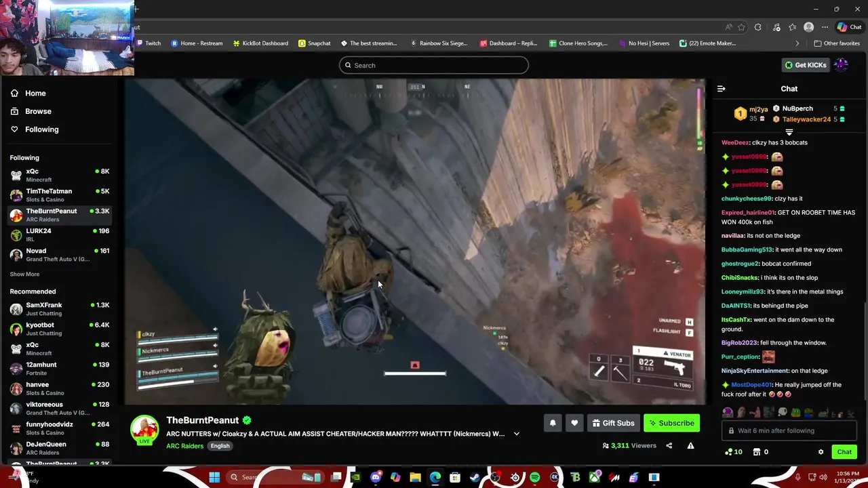
Task: Open the Snapchat bookmark
Action: pyautogui.click(x=314, y=43)
